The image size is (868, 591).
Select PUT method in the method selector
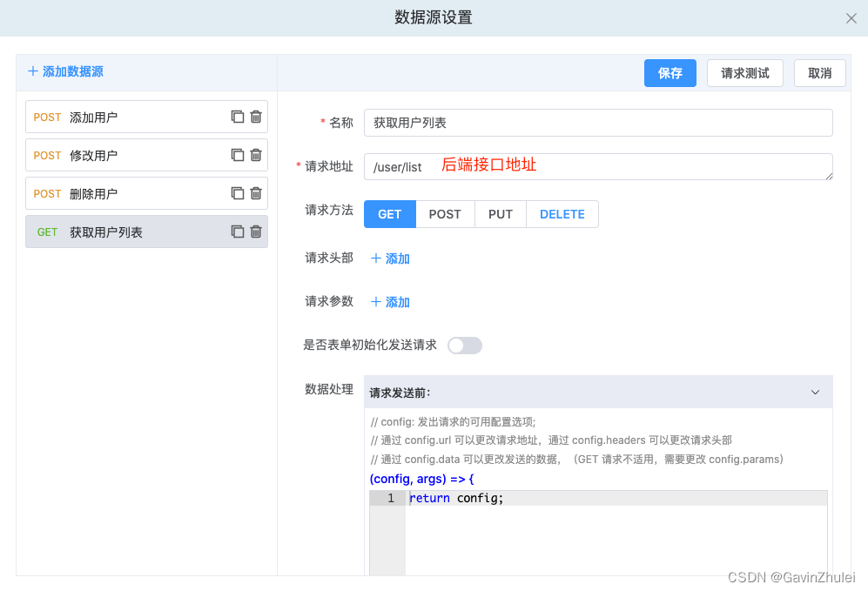pyautogui.click(x=500, y=214)
